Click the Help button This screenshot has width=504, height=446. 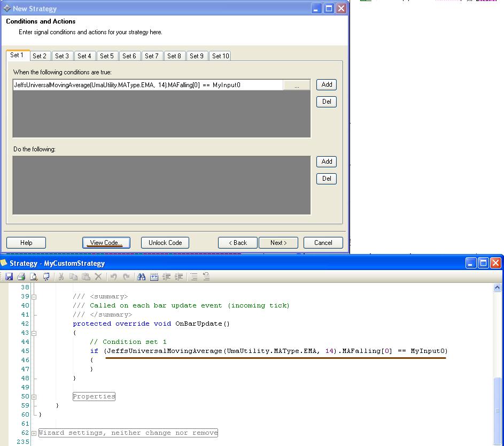coord(26,243)
